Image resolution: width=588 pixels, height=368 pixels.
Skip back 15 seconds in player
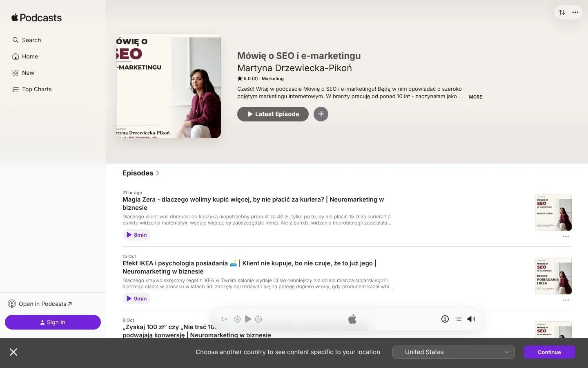point(237,319)
